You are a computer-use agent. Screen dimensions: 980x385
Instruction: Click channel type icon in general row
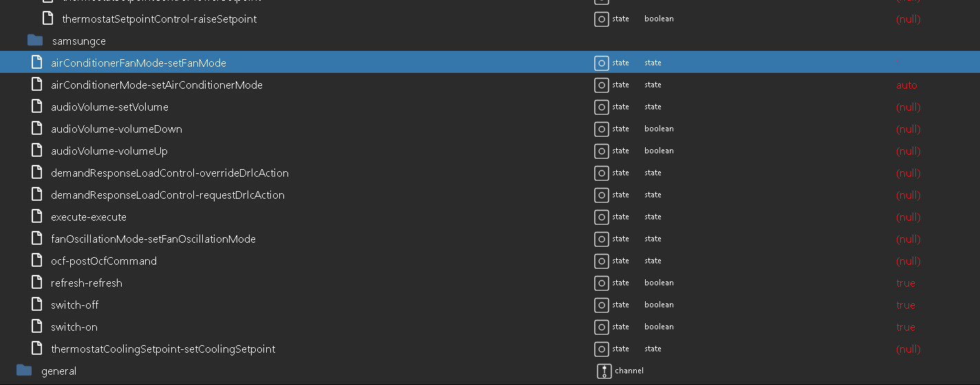click(605, 371)
